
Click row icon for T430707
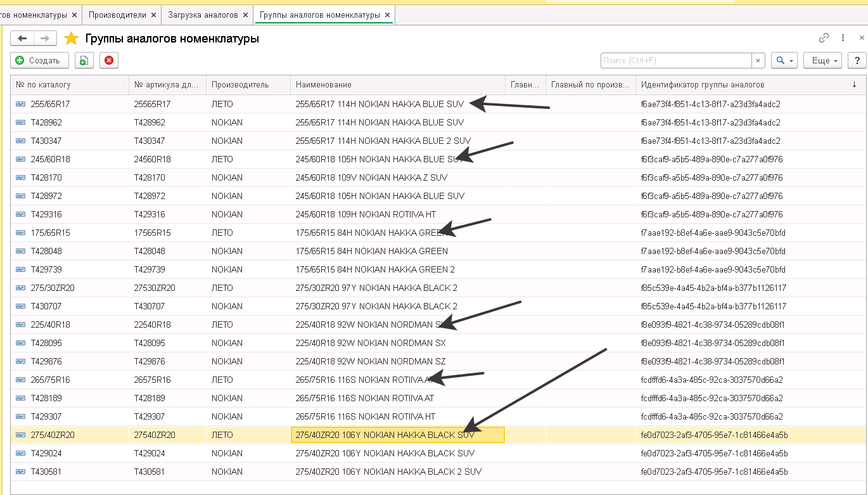pos(21,306)
